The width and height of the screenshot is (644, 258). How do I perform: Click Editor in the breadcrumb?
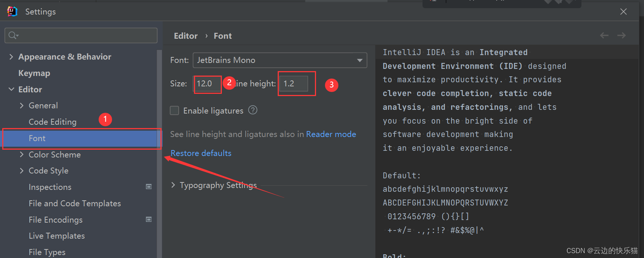[186, 36]
